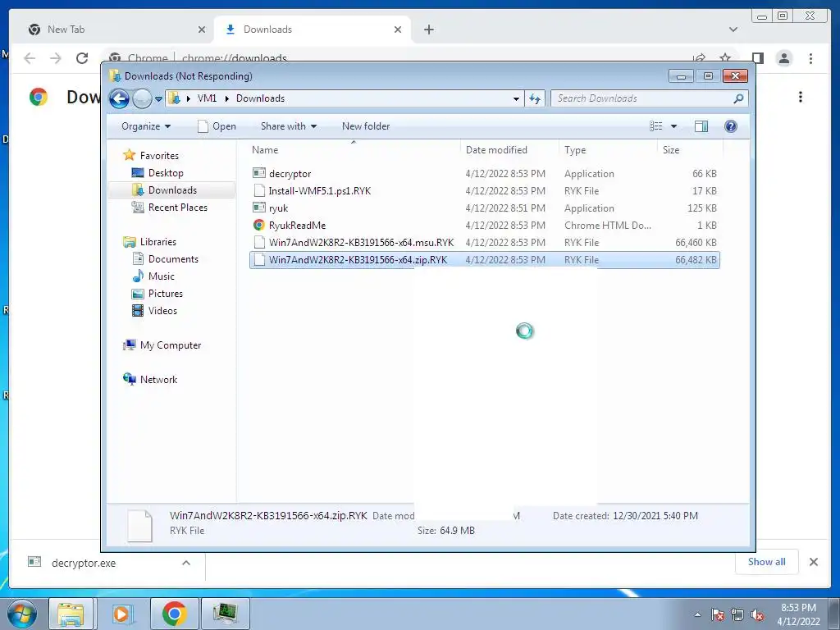The height and width of the screenshot is (630, 840).
Task: Click Open in the Explorer toolbar
Action: pos(217,126)
